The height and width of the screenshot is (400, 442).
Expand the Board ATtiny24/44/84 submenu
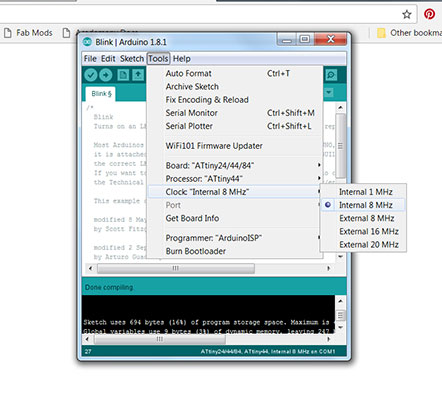click(235, 165)
